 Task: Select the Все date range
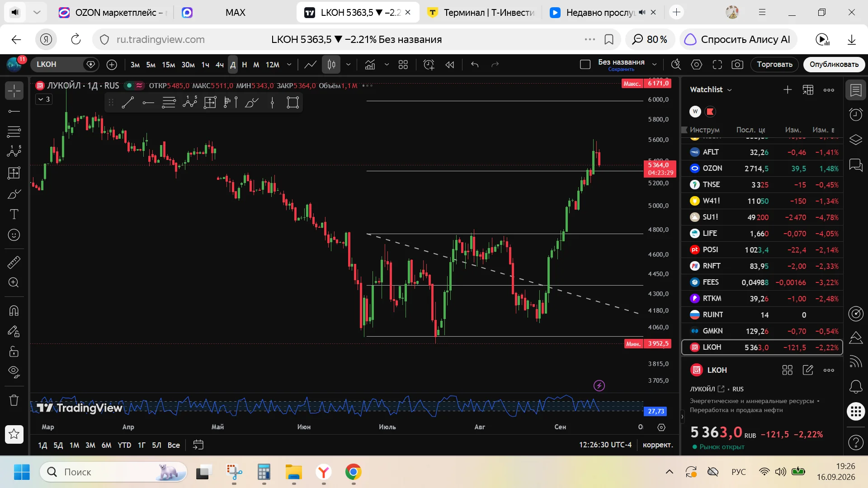point(174,446)
